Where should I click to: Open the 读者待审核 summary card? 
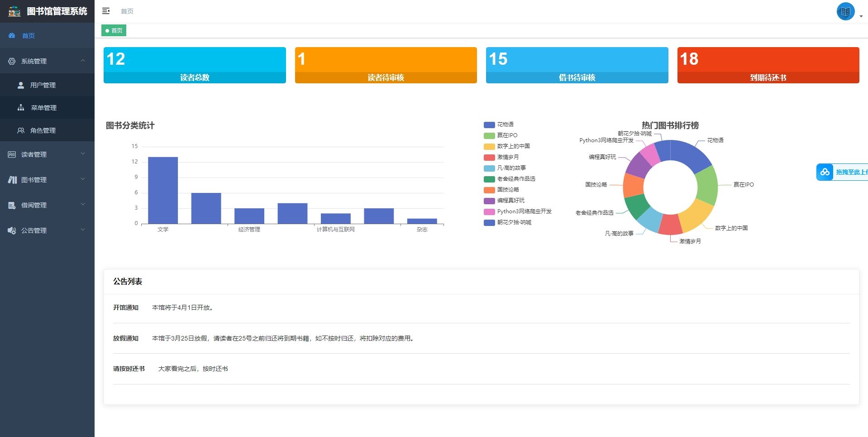click(386, 65)
